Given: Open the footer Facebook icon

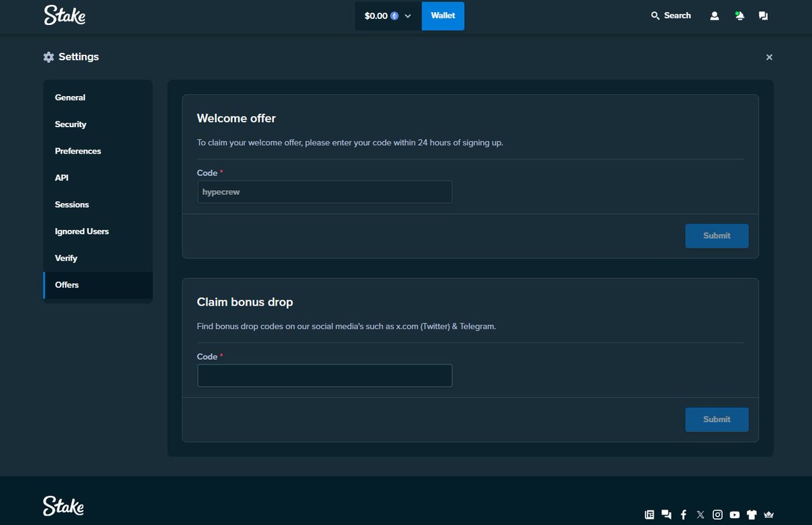Looking at the screenshot, I should coord(683,514).
